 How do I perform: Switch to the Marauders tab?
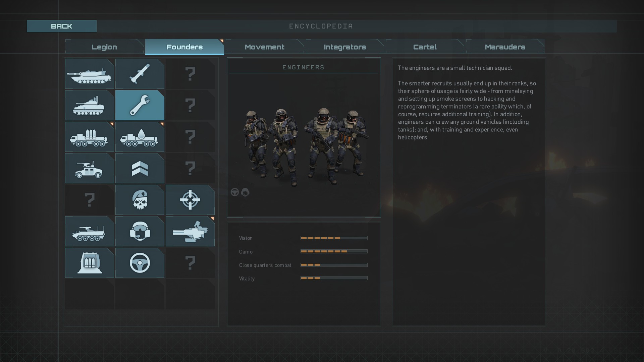505,47
